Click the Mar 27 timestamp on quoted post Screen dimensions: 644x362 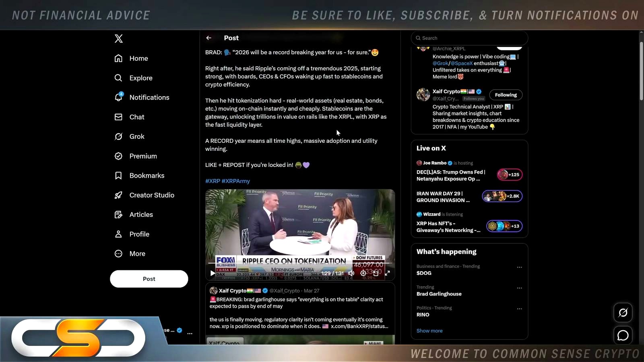click(x=312, y=290)
